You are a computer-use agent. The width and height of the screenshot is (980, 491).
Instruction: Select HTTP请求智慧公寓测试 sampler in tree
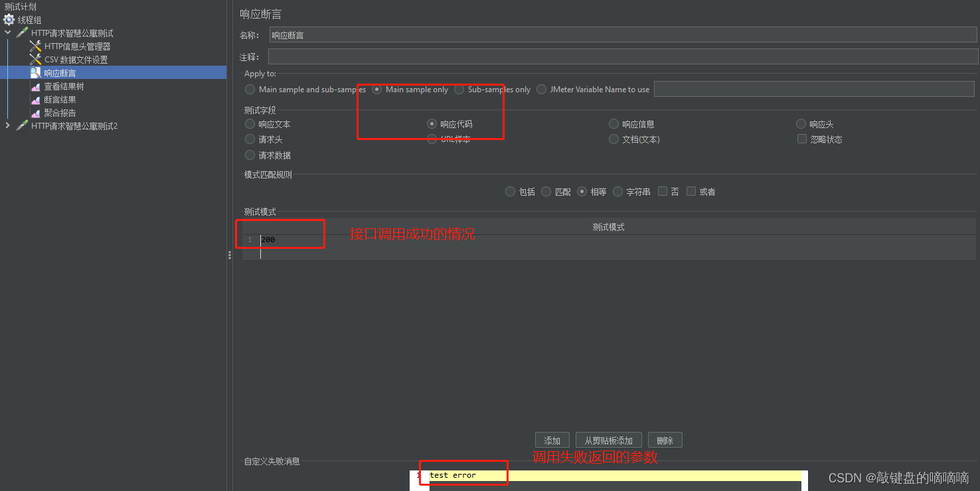(72, 33)
